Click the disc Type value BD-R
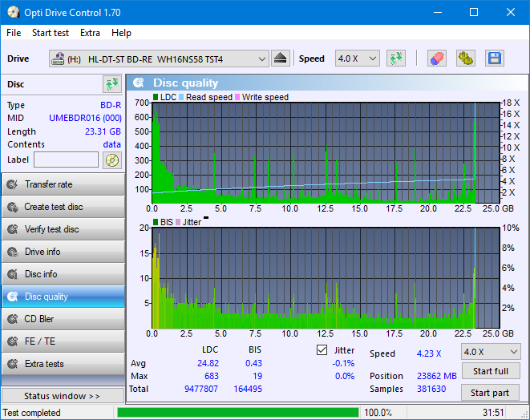The image size is (530, 420). 111,105
